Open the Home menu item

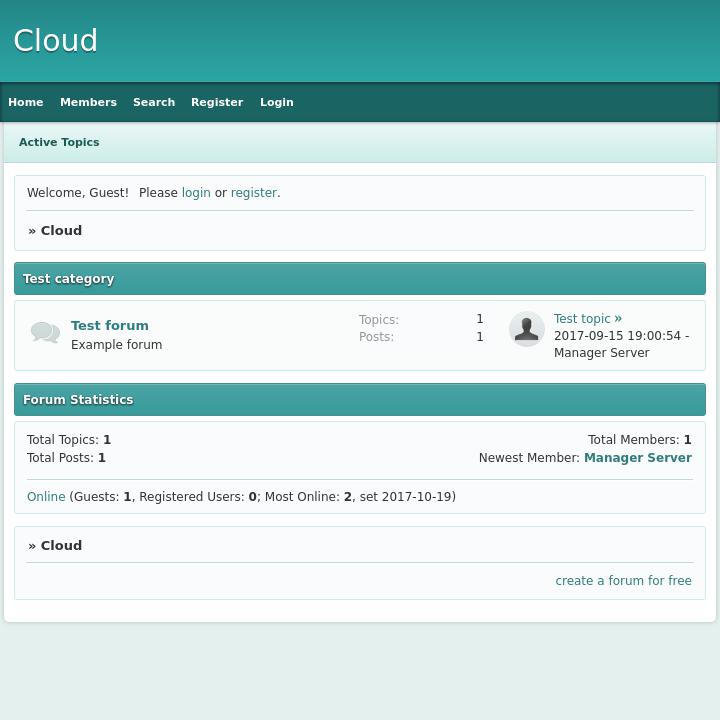26,102
